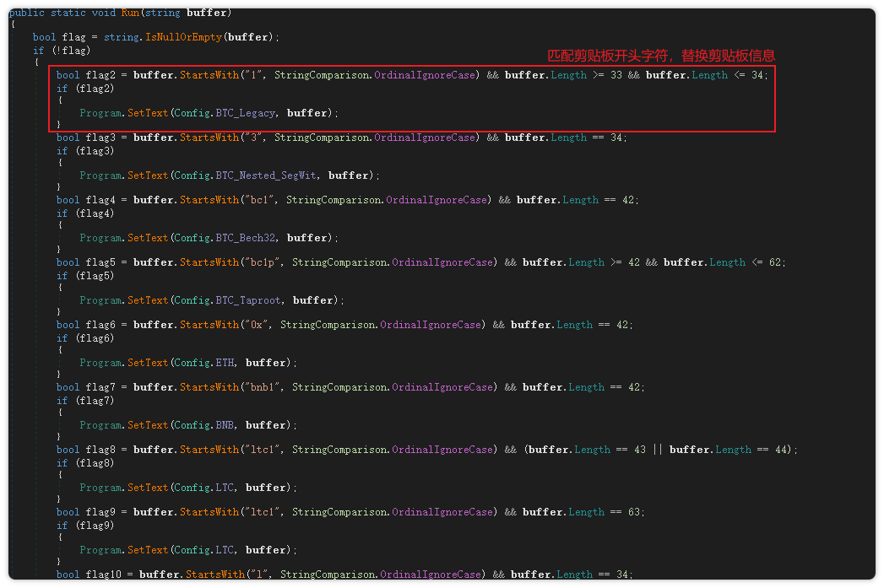This screenshot has width=884, height=588.
Task: Click the "3" string literal in flag3 line
Action: [253, 138]
